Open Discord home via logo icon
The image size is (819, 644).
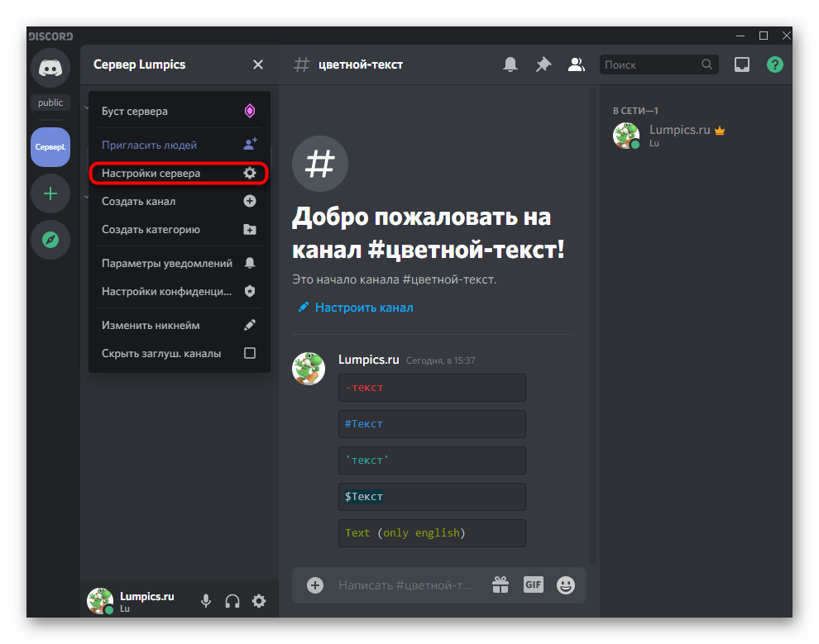pyautogui.click(x=50, y=68)
